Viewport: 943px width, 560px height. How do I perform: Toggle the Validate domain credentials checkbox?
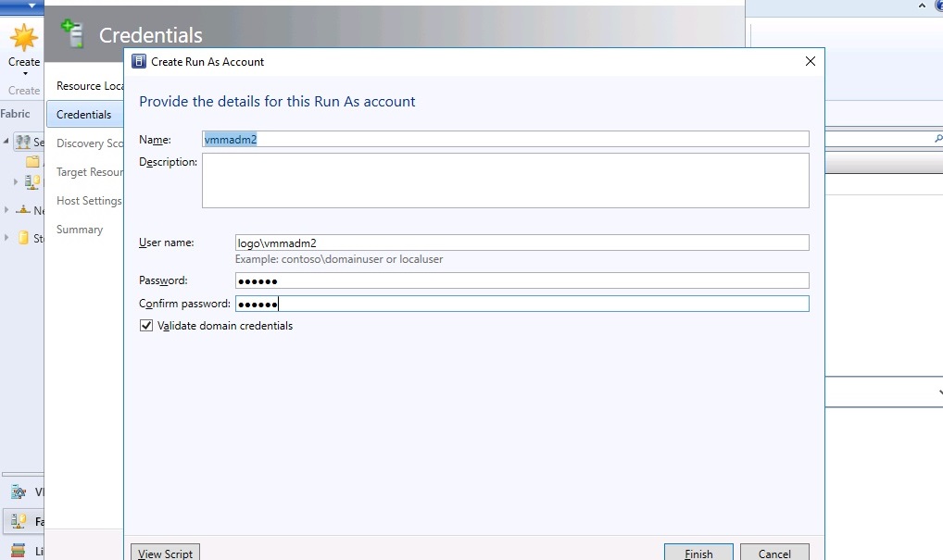click(145, 325)
